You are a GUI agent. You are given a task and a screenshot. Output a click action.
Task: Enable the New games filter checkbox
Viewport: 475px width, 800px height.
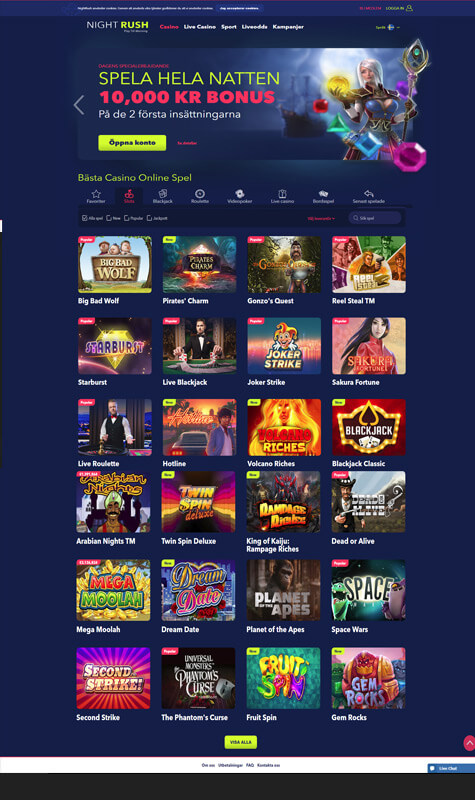(109, 218)
